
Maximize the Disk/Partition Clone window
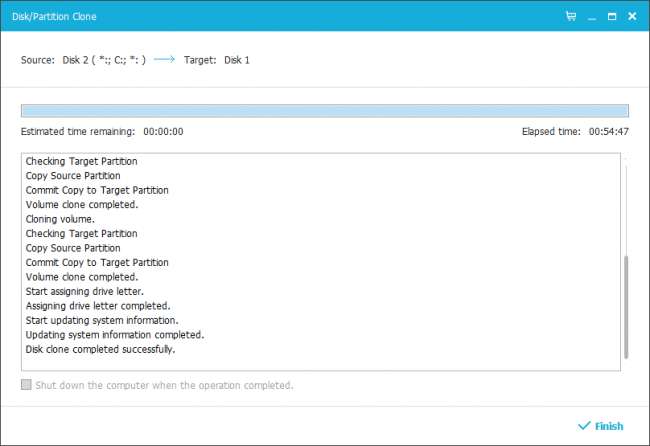click(612, 16)
